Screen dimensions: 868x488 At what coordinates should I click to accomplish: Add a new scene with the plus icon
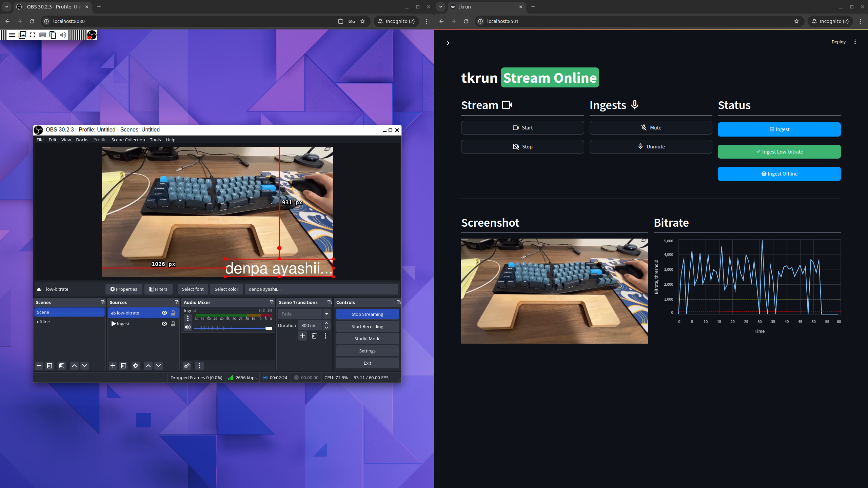(x=39, y=366)
